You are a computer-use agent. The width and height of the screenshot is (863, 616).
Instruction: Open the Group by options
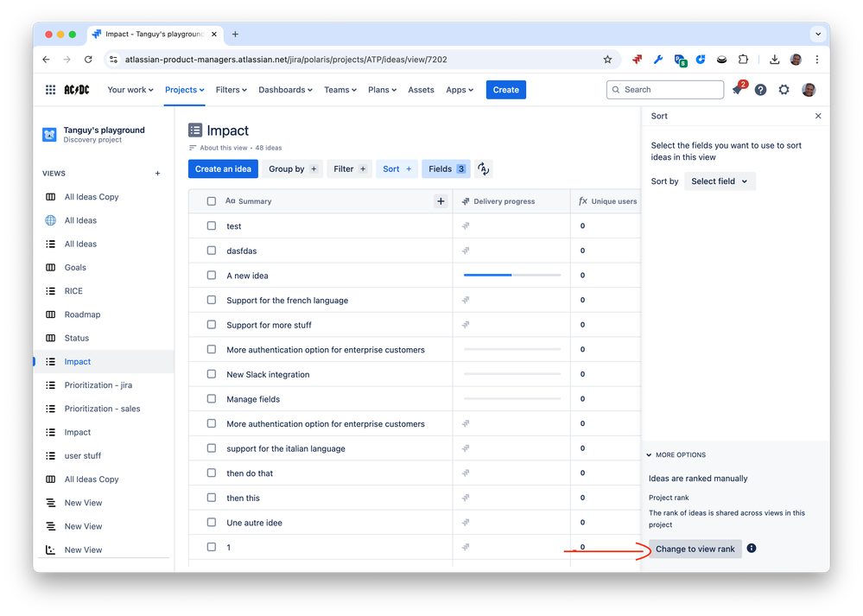pos(292,169)
